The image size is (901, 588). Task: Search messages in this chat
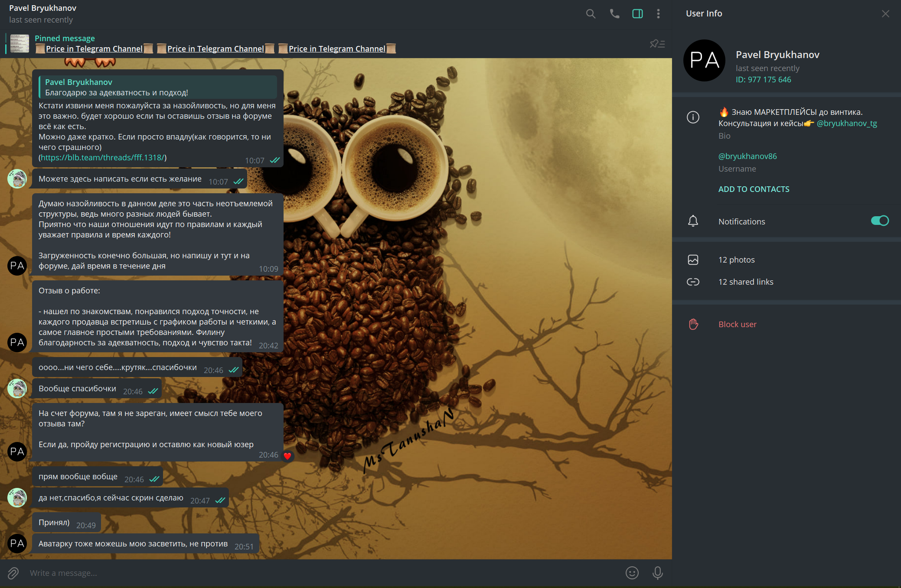coord(591,14)
